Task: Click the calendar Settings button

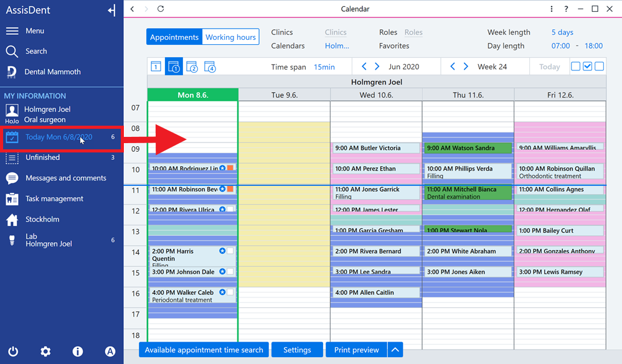Action: point(297,350)
